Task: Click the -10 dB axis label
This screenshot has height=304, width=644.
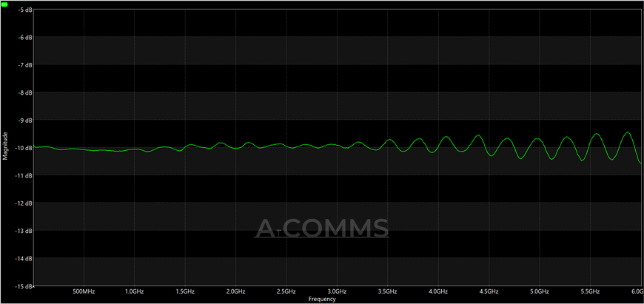Action: pyautogui.click(x=24, y=148)
